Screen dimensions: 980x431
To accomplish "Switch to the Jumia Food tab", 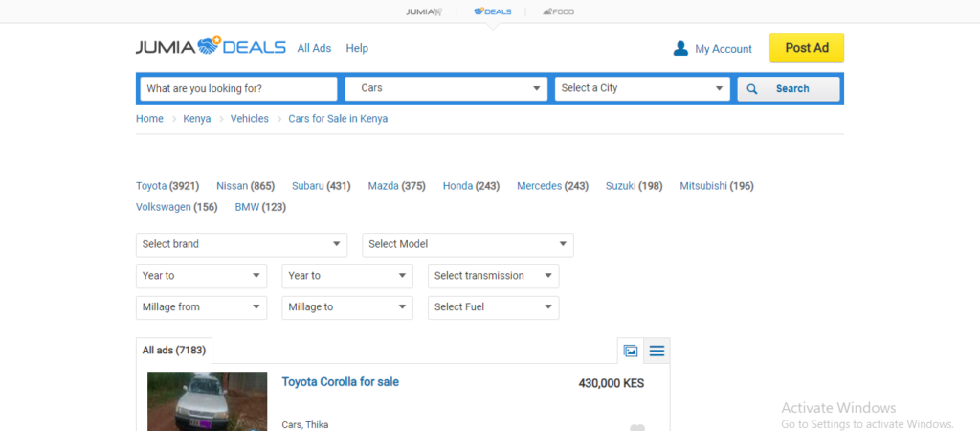I will coord(558,11).
